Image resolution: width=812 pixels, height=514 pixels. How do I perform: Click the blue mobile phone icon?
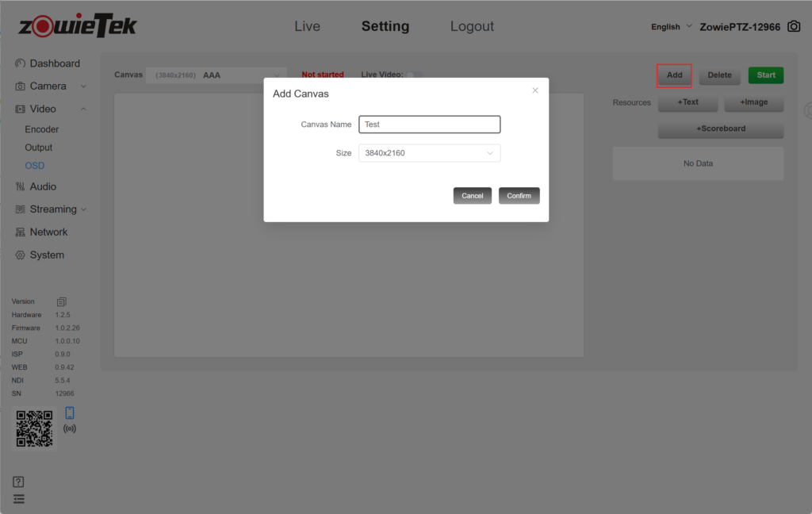[70, 412]
